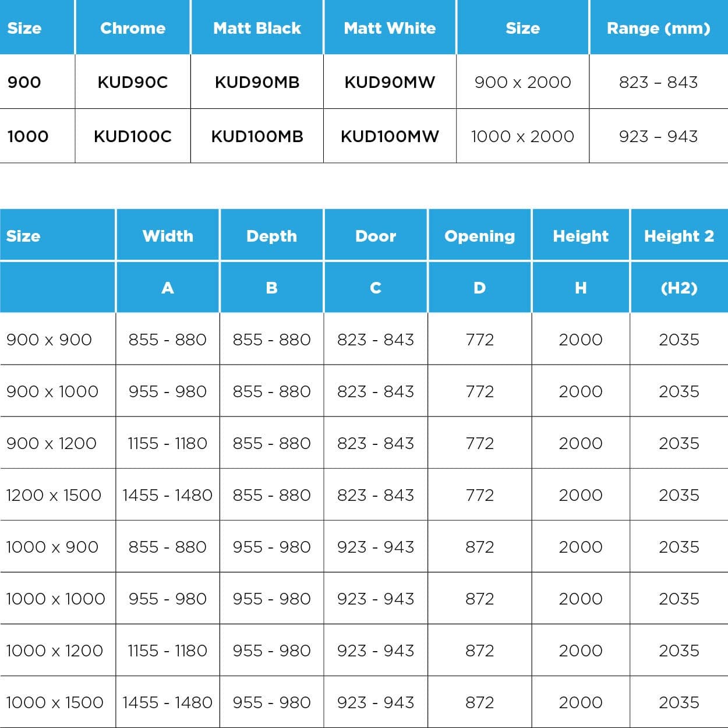Click Opening 772 in the 1200 x 1500 row
Screen dimensions: 728x728
click(480, 495)
